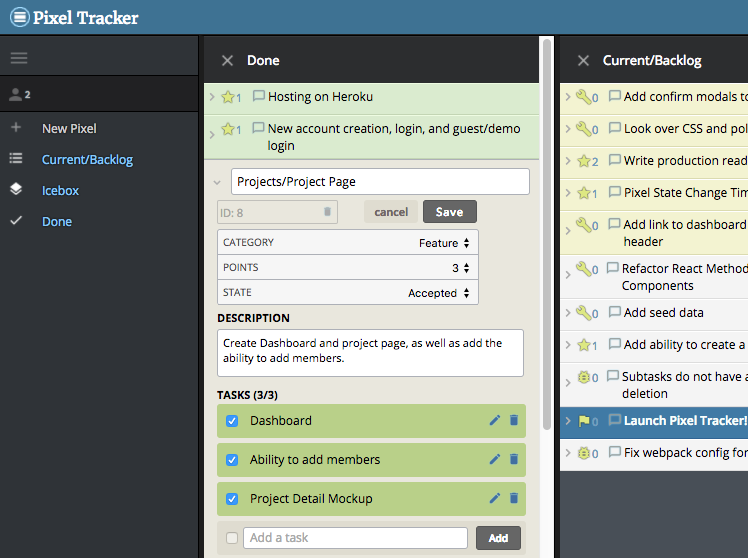Click the Add task button

point(498,538)
